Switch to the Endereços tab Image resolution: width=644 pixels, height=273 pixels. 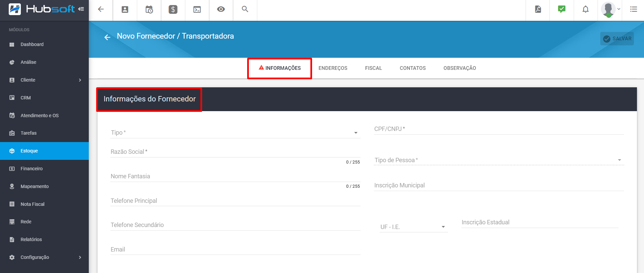coord(333,68)
